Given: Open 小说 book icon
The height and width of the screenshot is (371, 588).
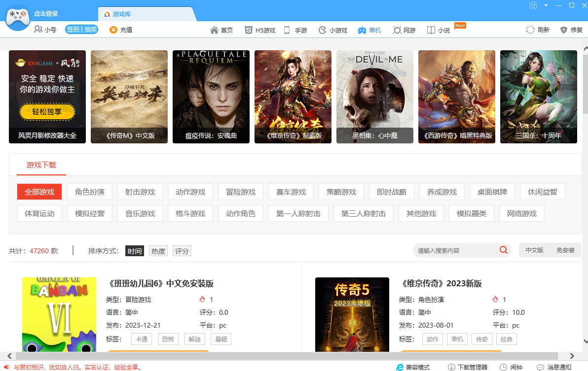Looking at the screenshot, I should [x=431, y=30].
